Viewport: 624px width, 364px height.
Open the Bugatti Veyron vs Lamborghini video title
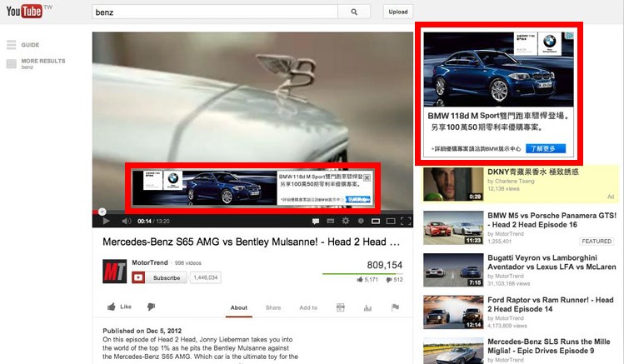pyautogui.click(x=552, y=262)
